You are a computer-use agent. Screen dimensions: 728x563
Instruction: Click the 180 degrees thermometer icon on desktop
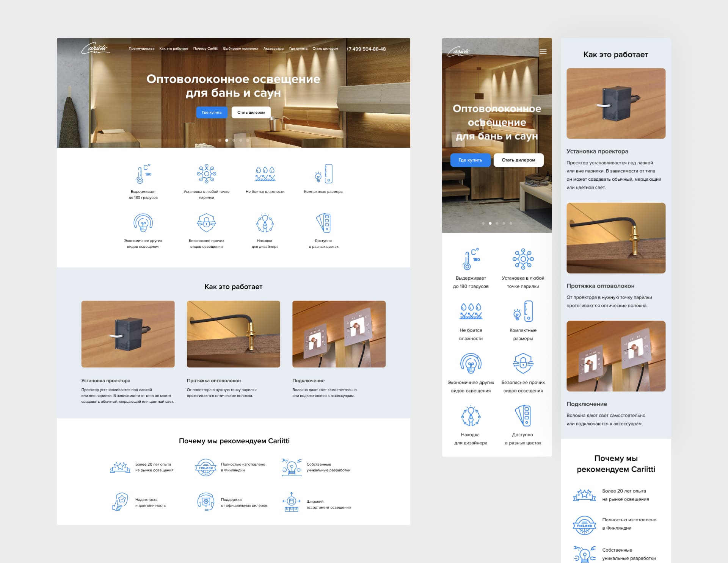coord(143,174)
